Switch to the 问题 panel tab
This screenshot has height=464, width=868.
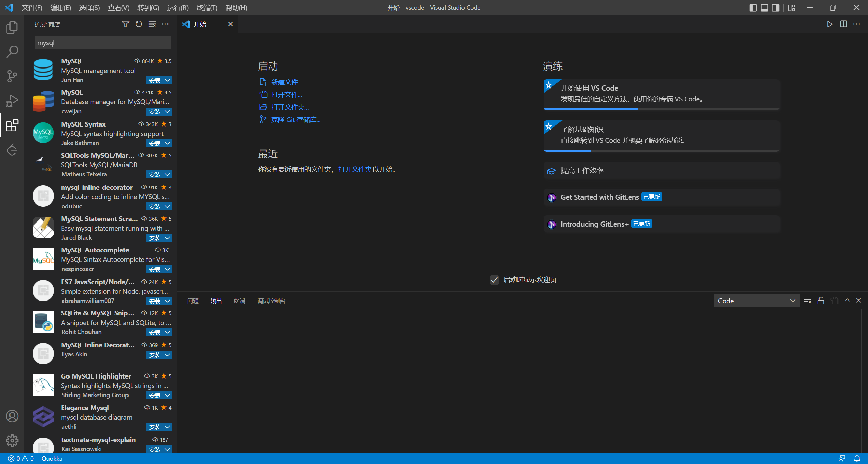(x=193, y=301)
